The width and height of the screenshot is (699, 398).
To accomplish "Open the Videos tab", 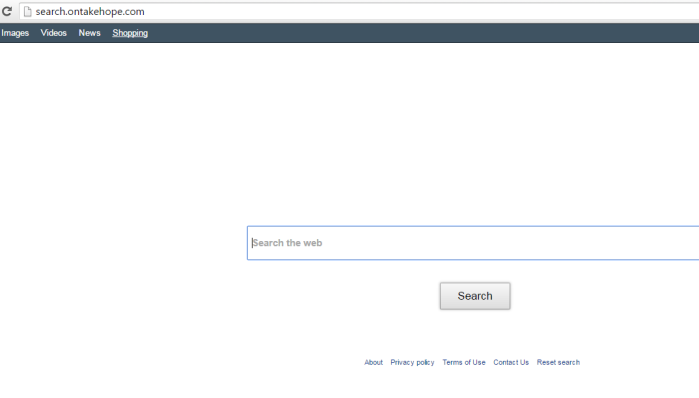I will 53,33.
